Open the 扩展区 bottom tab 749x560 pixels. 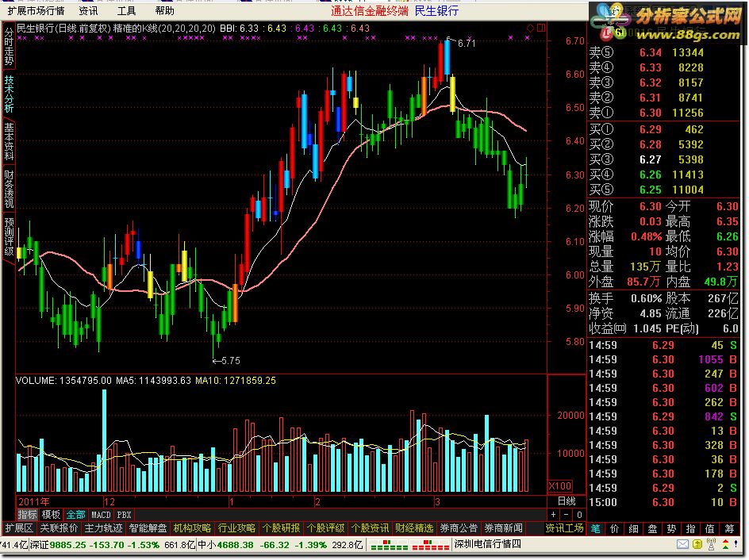[19, 528]
